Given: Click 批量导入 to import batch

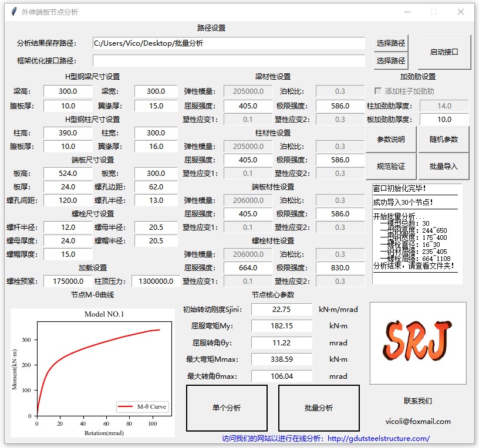Looking at the screenshot, I should pos(443,167).
